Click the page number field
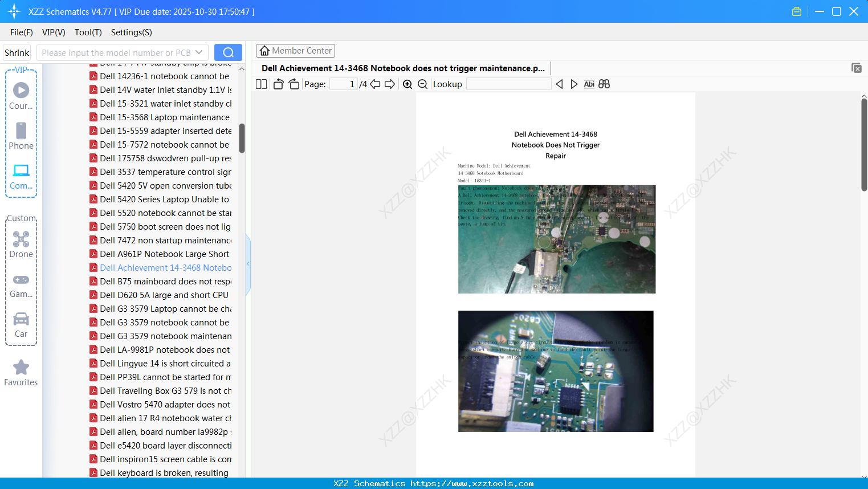Screen dimensions: 868x489 coord(343,84)
